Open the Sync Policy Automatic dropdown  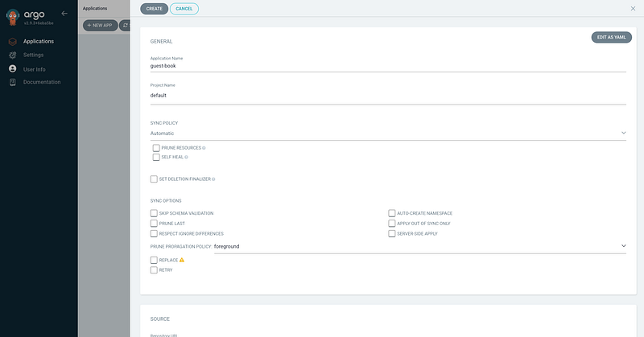[x=388, y=134]
